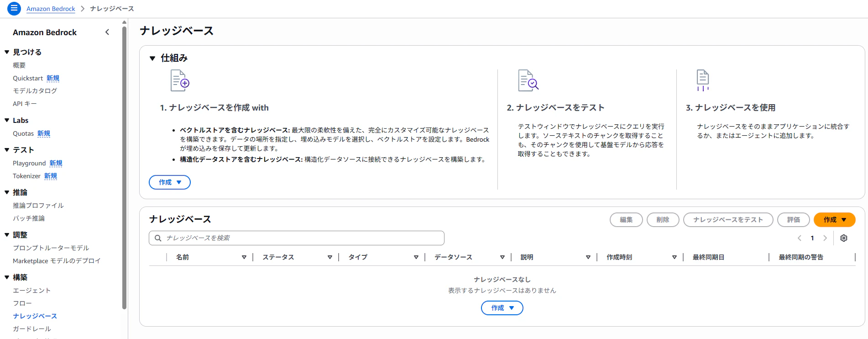Click the 評価 button
The width and height of the screenshot is (868, 339).
click(793, 220)
